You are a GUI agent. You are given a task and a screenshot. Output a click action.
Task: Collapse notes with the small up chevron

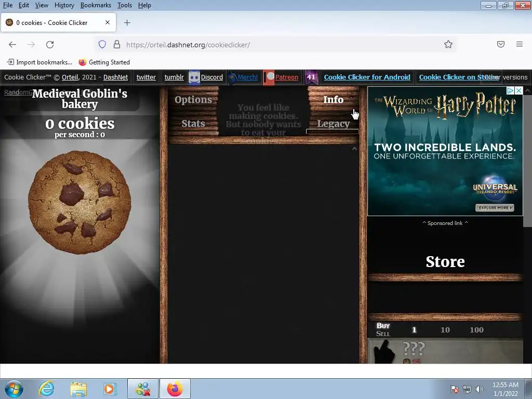tap(354, 149)
